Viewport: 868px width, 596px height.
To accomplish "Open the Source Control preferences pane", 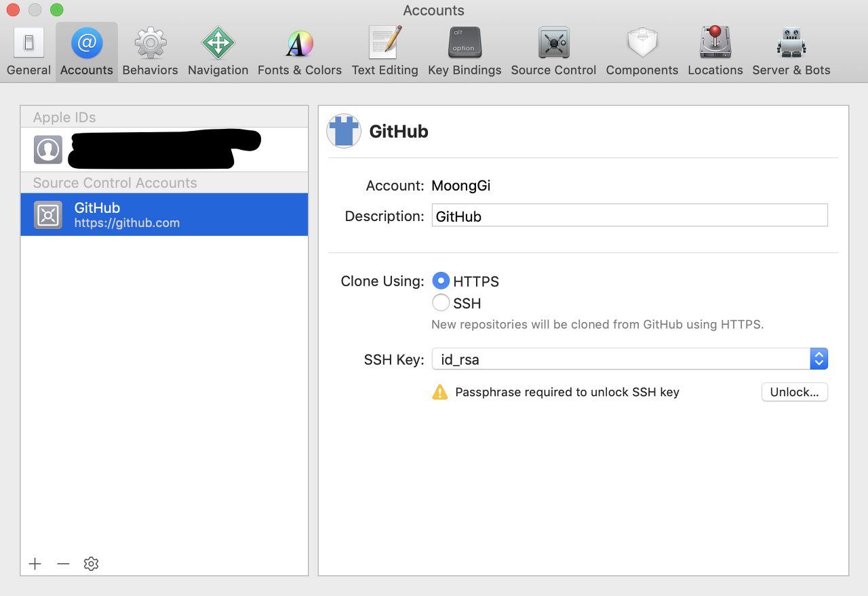I will point(553,52).
